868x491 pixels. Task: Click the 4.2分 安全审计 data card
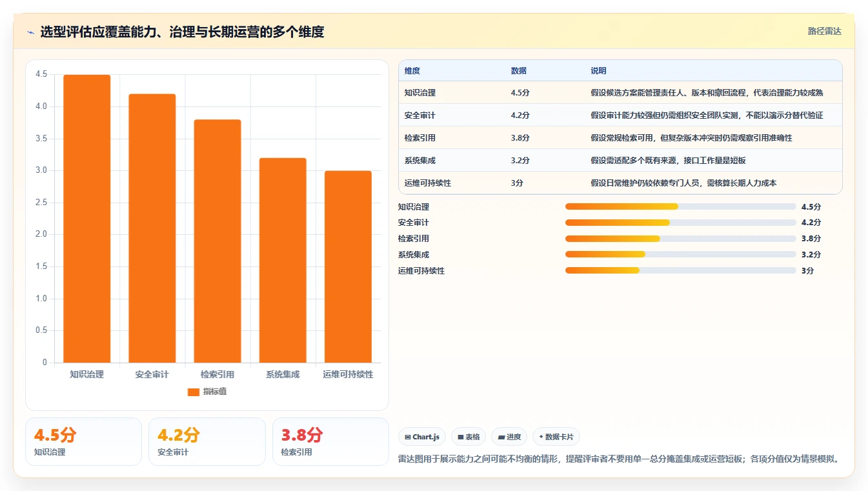(207, 441)
